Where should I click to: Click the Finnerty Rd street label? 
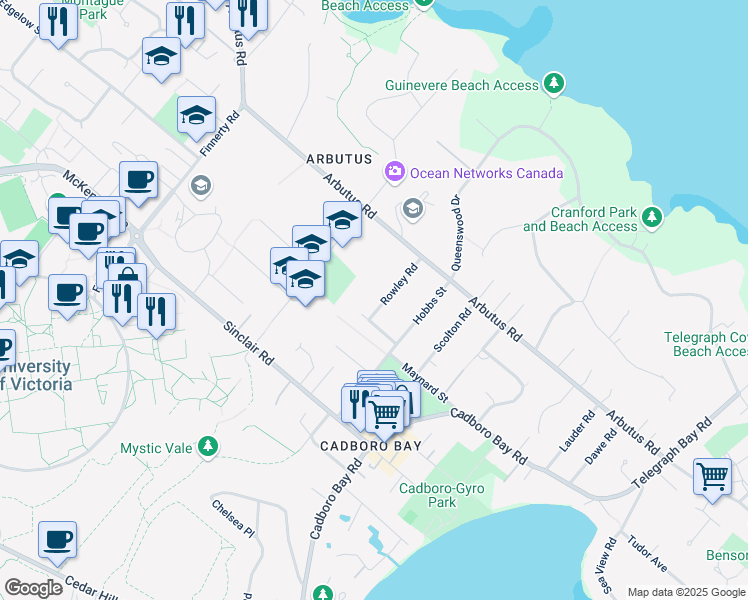coord(219,134)
